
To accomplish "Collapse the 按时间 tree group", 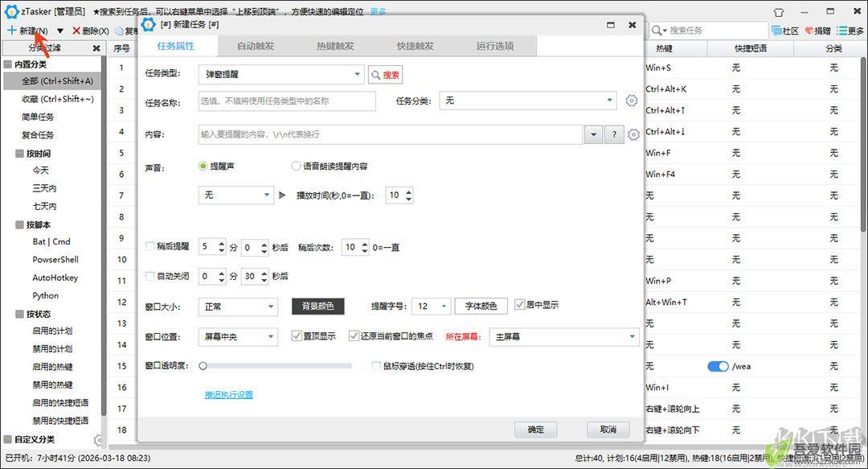I will pos(20,154).
